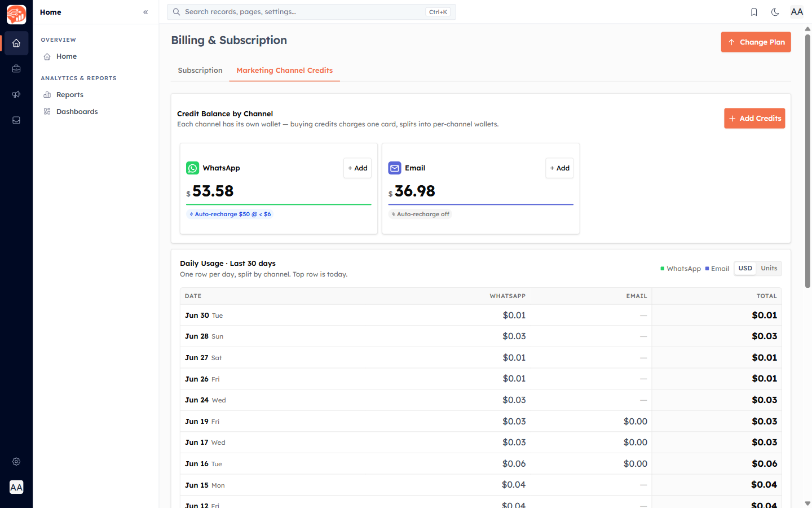
Task: Switch usage view to USD
Action: click(745, 269)
